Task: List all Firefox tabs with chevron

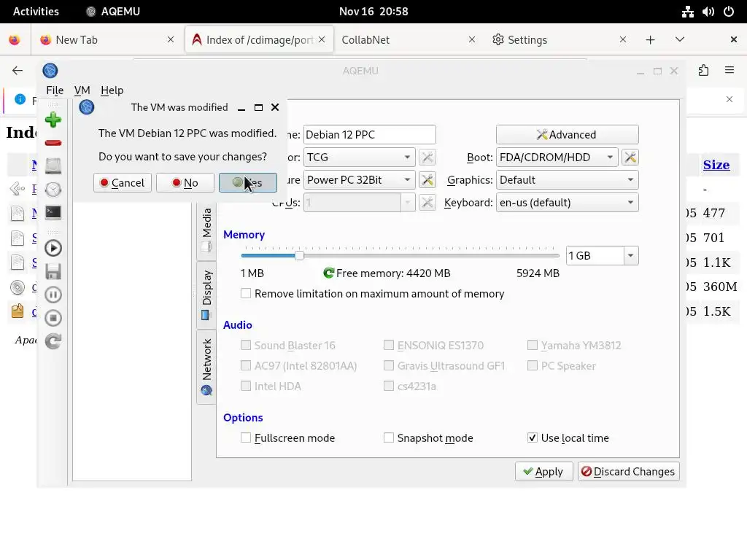Action: click(680, 39)
